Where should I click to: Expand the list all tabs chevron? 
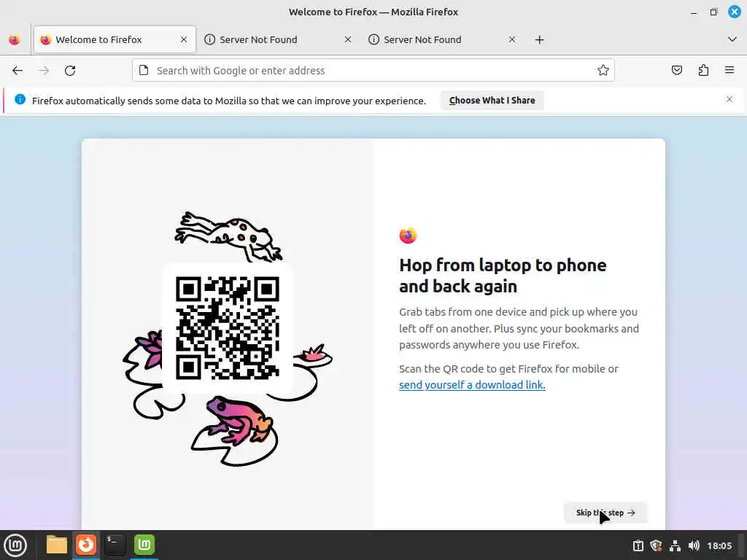tap(732, 39)
